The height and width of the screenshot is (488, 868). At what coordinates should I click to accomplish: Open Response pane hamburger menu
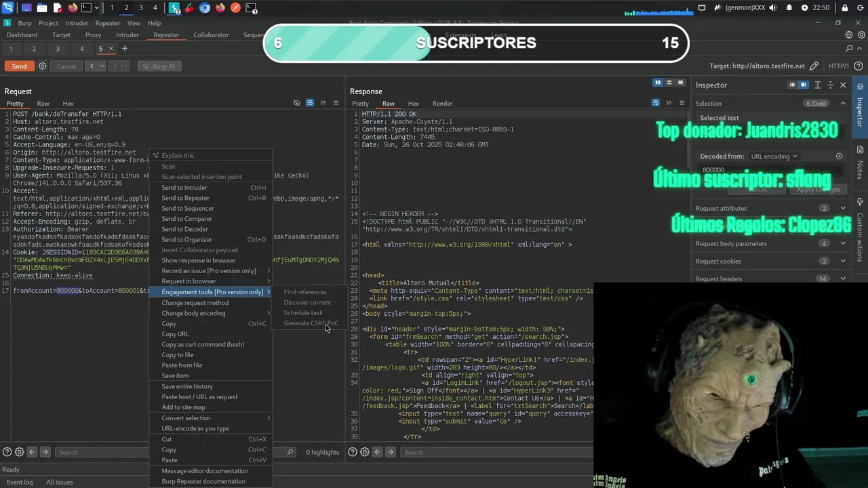[682, 103]
